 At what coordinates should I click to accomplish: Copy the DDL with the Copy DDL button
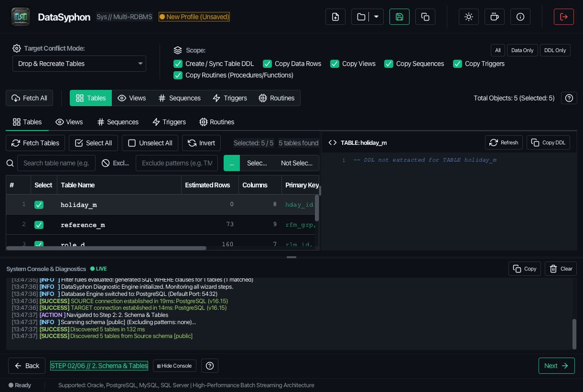click(548, 142)
